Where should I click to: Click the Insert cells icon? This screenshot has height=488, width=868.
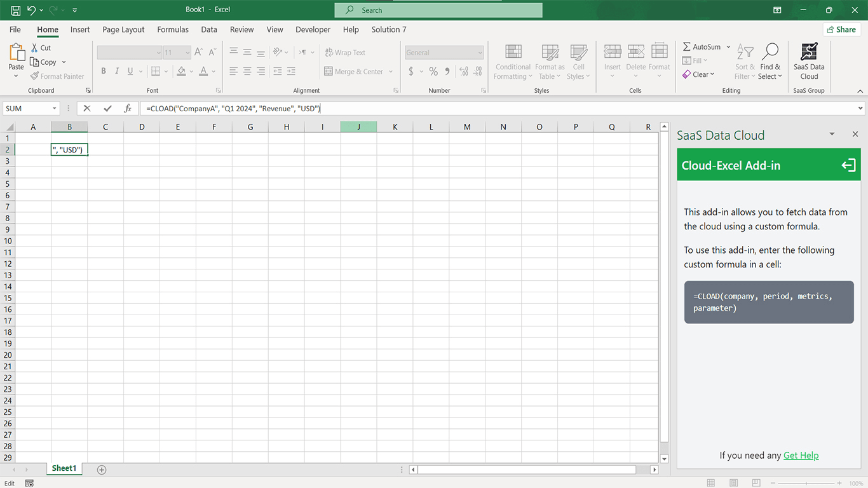point(613,52)
